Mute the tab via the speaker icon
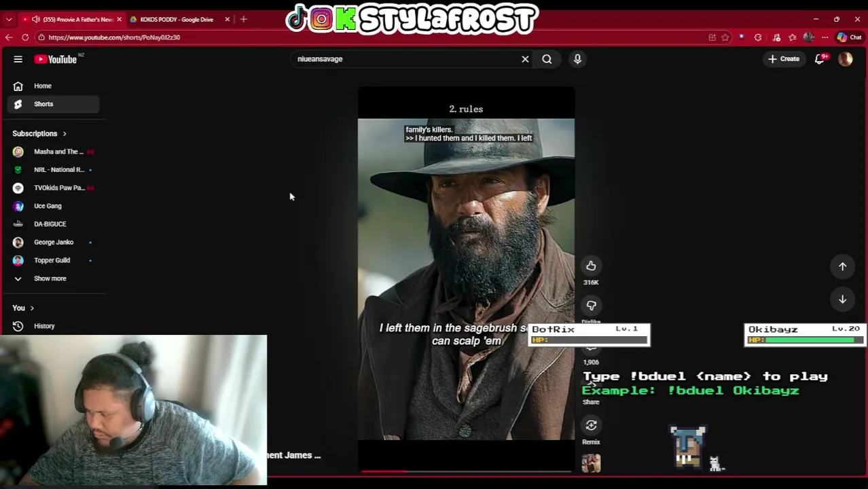868x489 pixels. (35, 19)
